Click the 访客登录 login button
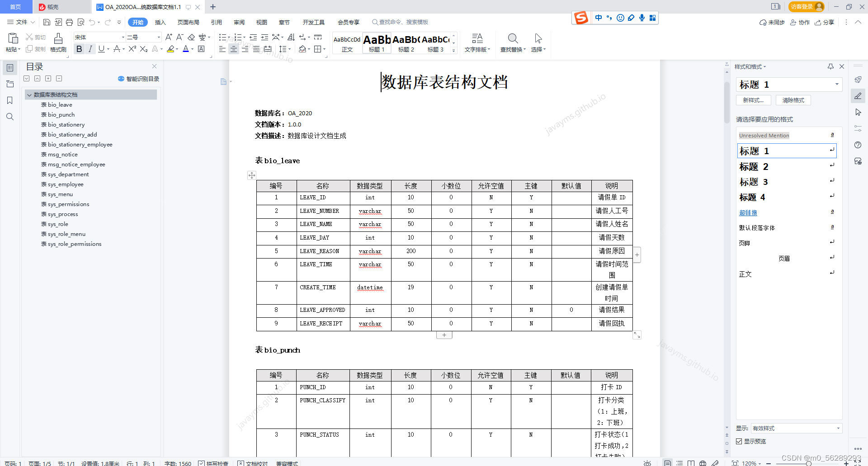Viewport: 868px width, 466px height. click(x=807, y=7)
